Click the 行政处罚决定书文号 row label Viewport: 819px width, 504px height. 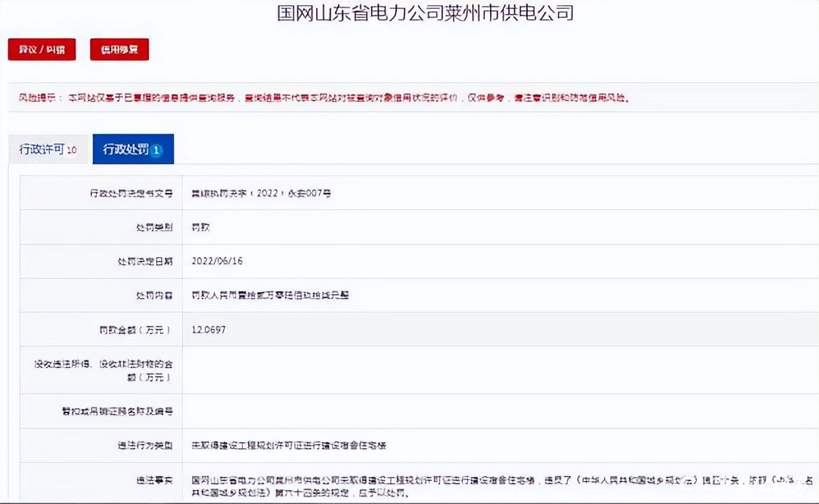131,193
